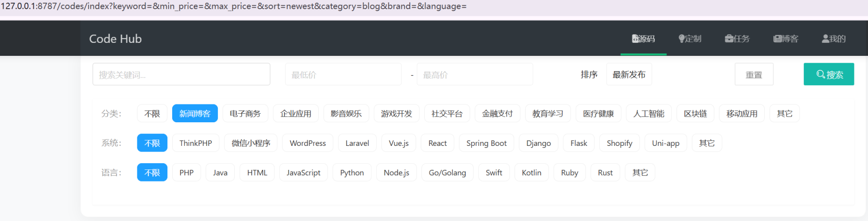Image resolution: width=868 pixels, height=221 pixels.
Task: Choose the Vue.js system tag
Action: click(x=399, y=143)
